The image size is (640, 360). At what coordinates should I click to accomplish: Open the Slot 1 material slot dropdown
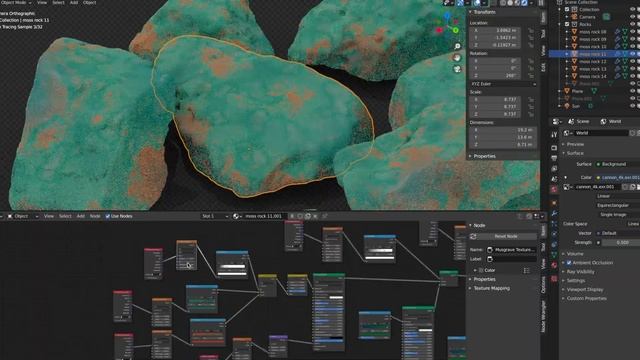[215, 216]
